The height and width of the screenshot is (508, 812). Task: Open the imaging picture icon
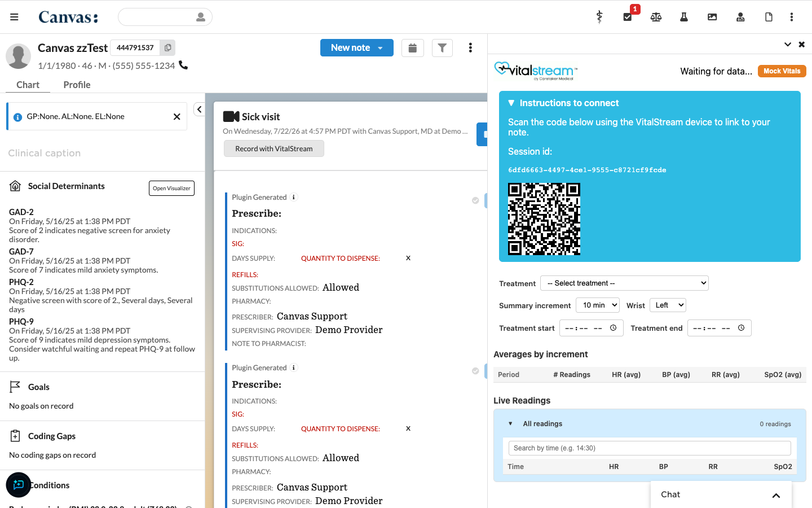pos(712,17)
